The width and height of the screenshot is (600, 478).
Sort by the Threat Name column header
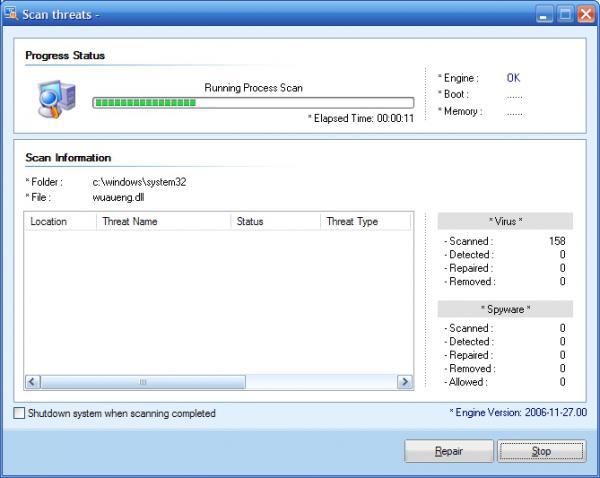coord(164,222)
